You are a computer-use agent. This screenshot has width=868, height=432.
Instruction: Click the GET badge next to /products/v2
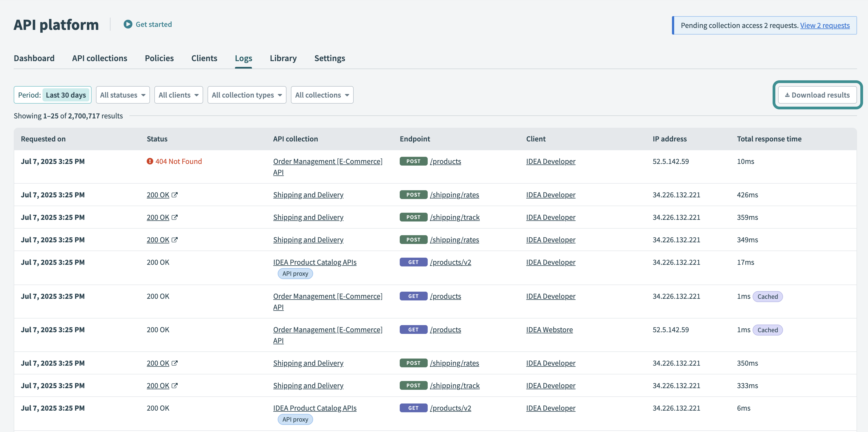pos(413,262)
